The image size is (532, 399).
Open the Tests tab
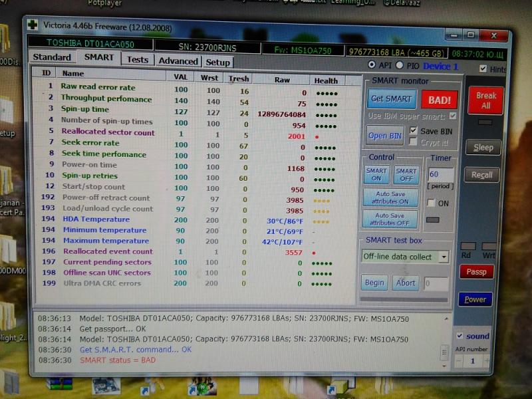coord(138,60)
